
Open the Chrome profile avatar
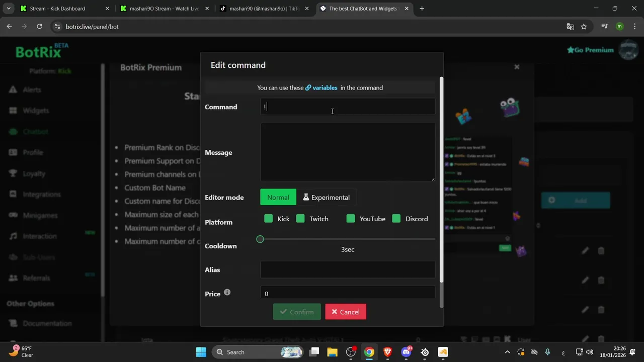[x=619, y=27]
